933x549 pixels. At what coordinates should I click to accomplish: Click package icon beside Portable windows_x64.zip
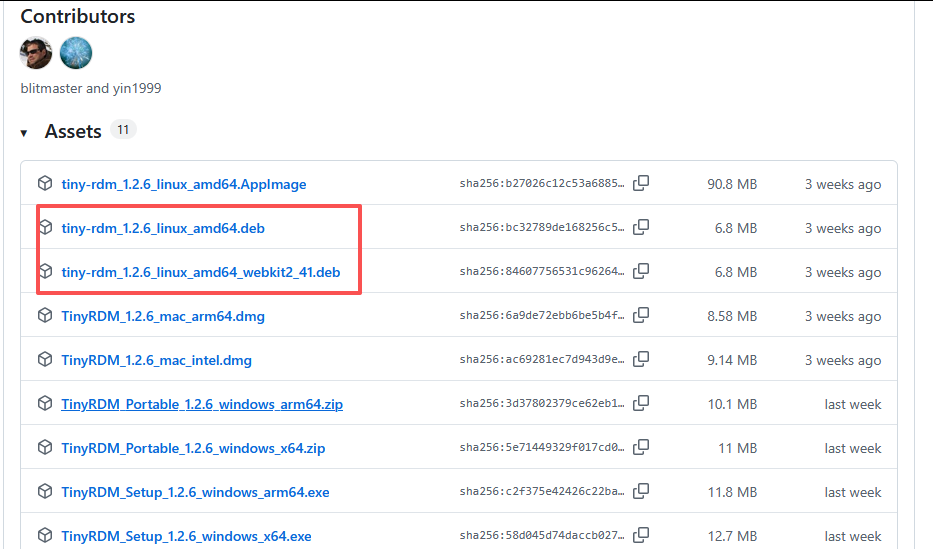tap(45, 447)
